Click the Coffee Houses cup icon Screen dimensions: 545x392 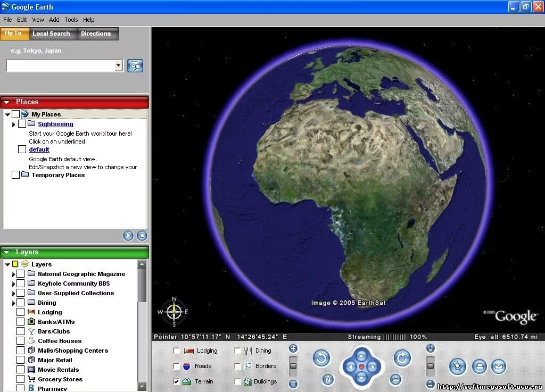(31, 340)
